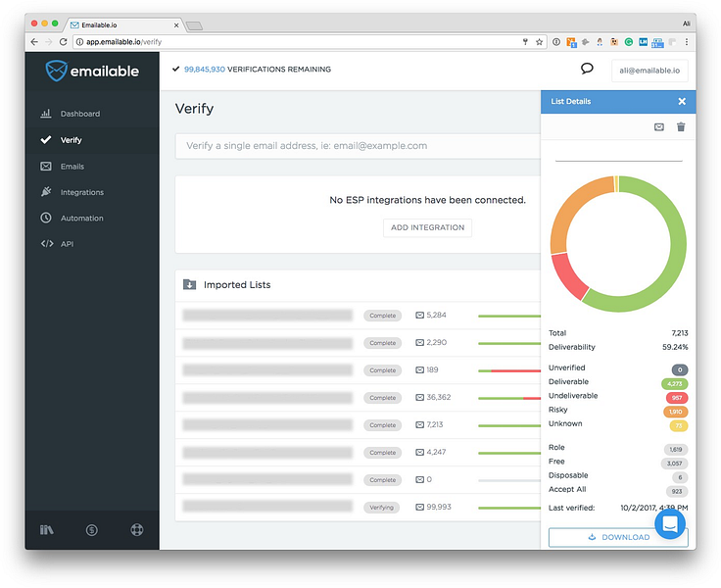Click the red segment of the donut chart
This screenshot has height=588, width=721.
click(568, 277)
